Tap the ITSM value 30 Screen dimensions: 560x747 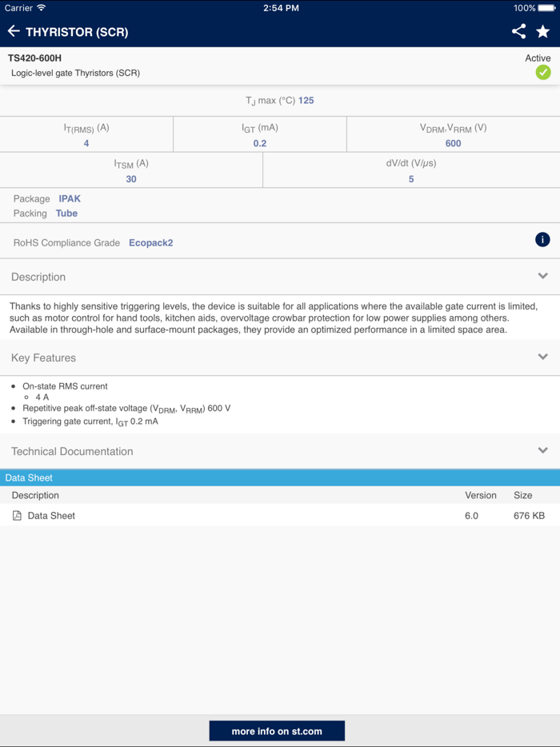[x=131, y=179]
